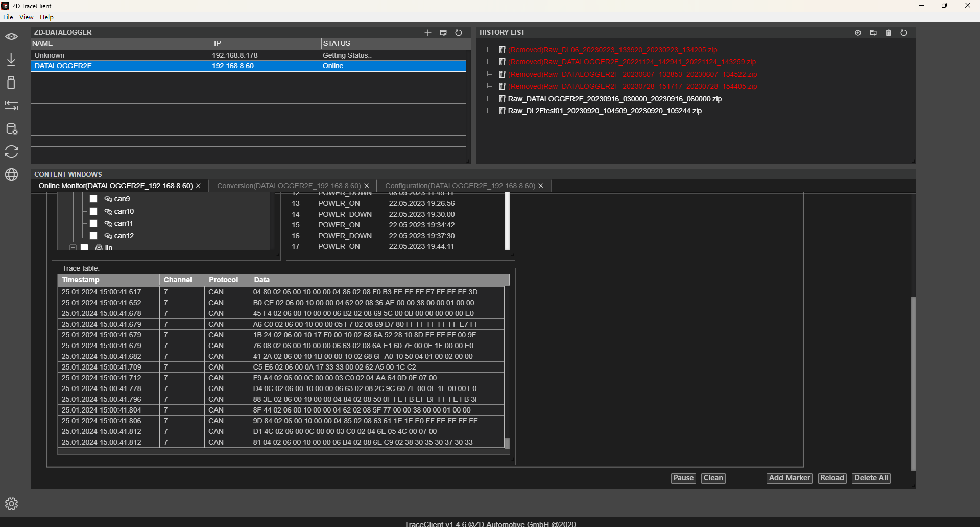Click the sync arrows sidebar icon

pyautogui.click(x=11, y=152)
